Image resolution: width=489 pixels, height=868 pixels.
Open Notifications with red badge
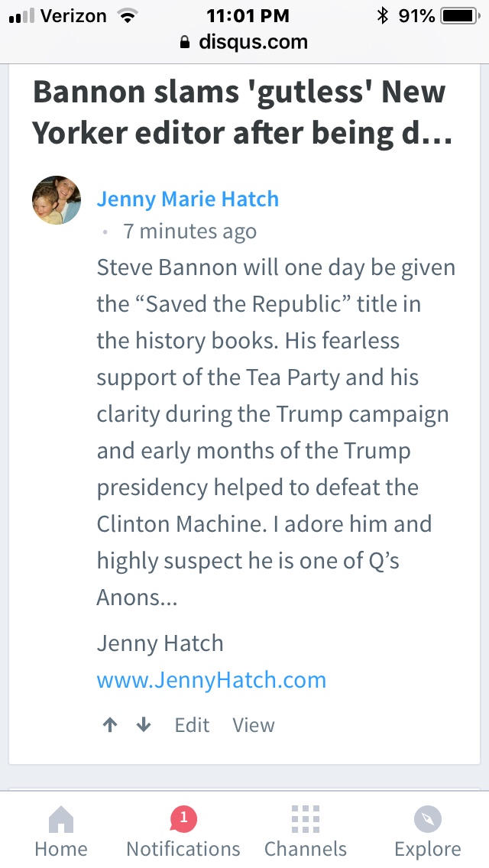[x=183, y=833]
